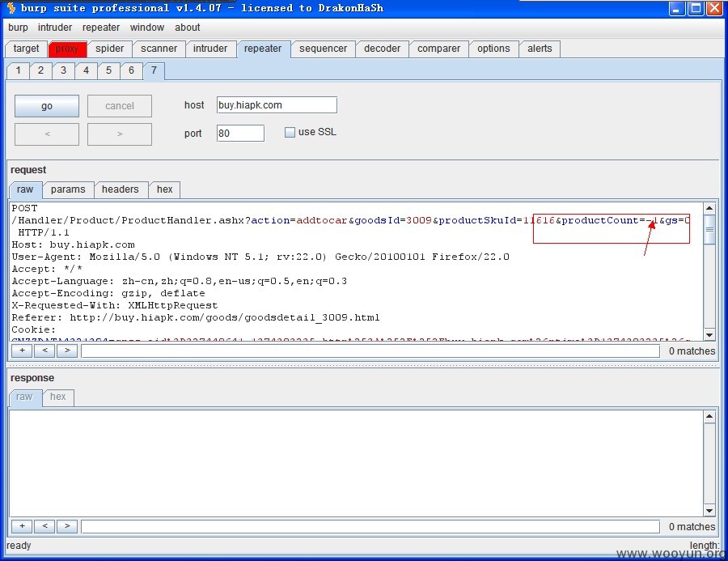Screen dimensions: 728x561
Task: Click response search previous match button
Action: point(44,526)
